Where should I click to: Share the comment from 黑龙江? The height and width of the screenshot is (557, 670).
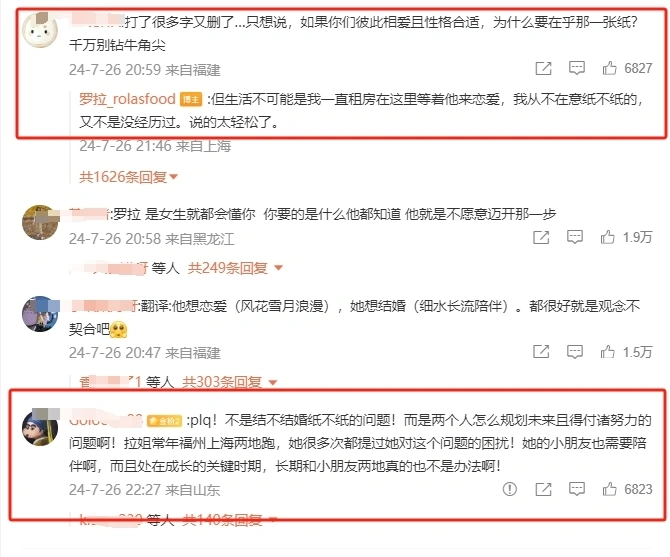541,237
